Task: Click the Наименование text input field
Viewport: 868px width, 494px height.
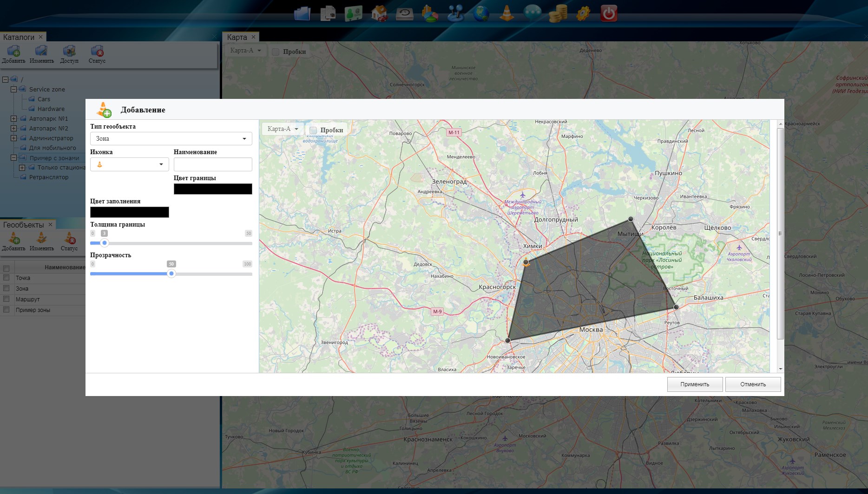Action: (x=213, y=164)
